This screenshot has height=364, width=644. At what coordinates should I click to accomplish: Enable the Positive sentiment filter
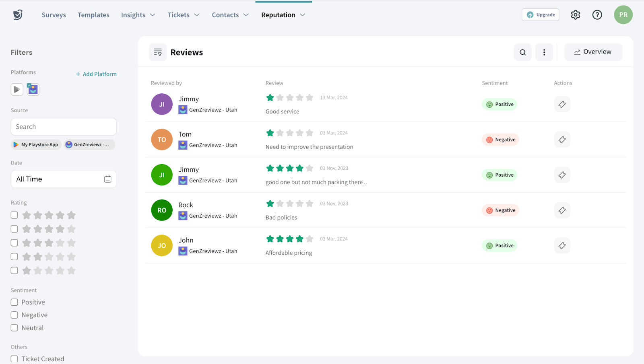point(14,302)
